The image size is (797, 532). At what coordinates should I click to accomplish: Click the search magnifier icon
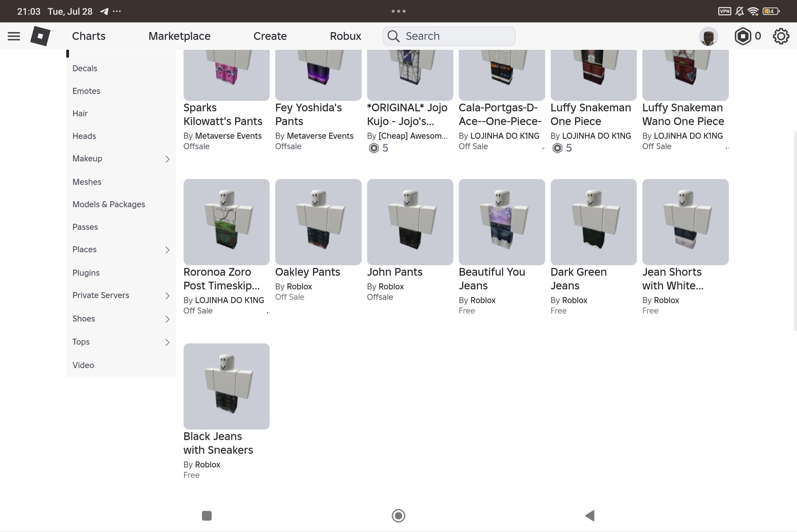394,36
